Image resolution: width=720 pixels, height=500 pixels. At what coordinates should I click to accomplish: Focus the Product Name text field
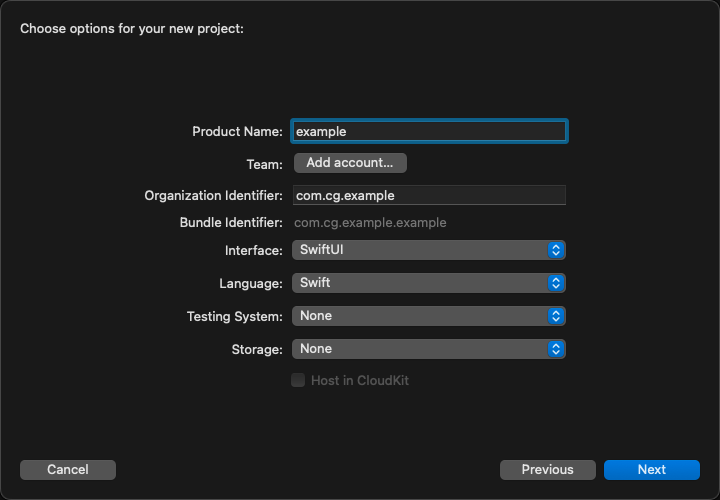[429, 131]
